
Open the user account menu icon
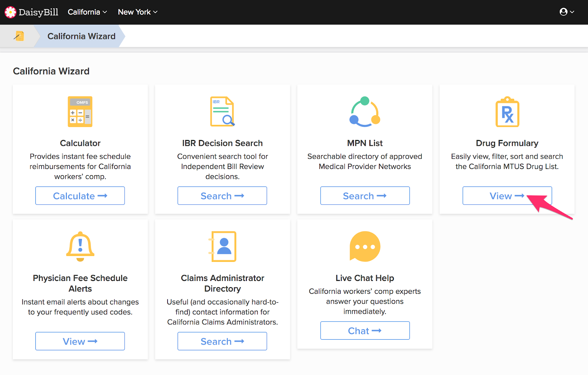click(x=567, y=12)
